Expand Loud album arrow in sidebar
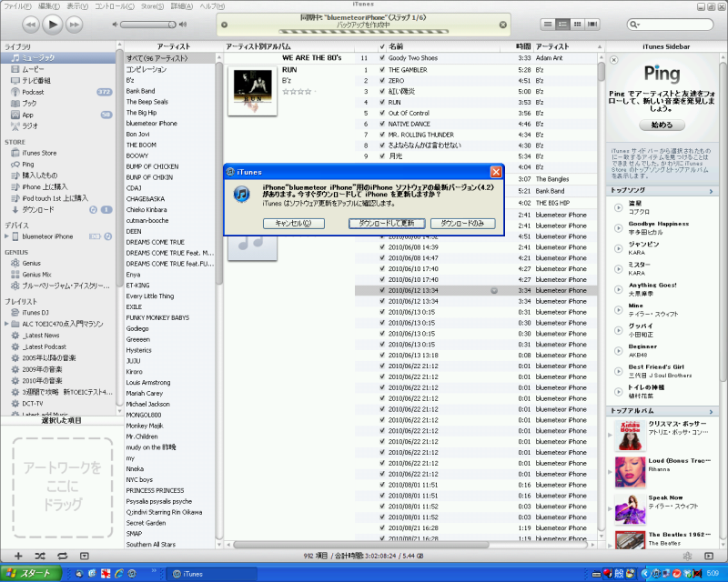Screen dimensions: 728x582 pos(610,472)
